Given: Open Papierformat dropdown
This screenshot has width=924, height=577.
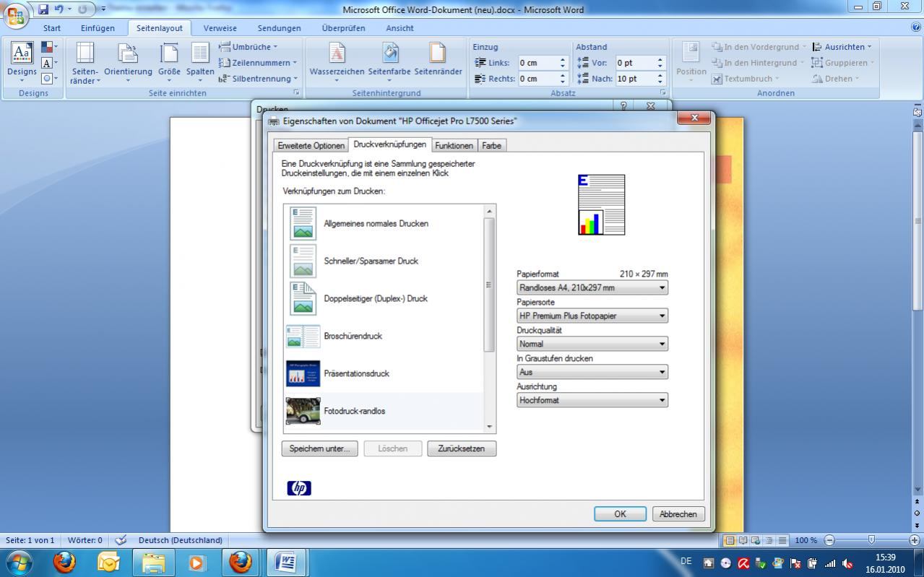Looking at the screenshot, I should (592, 287).
